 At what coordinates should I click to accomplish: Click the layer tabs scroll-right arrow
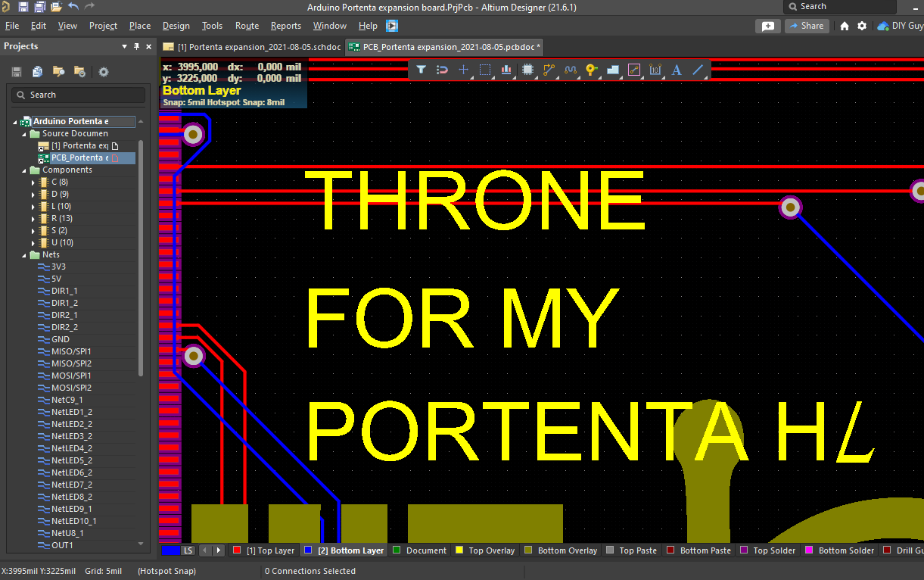coord(219,550)
